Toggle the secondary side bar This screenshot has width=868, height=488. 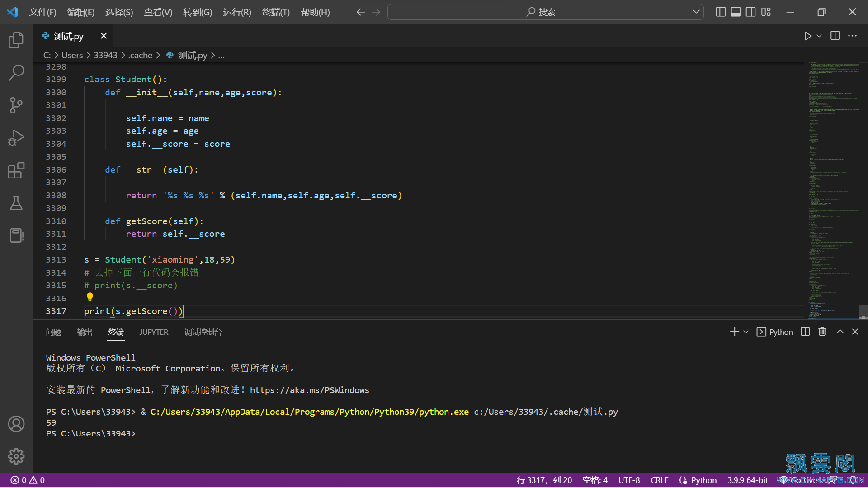pos(751,12)
